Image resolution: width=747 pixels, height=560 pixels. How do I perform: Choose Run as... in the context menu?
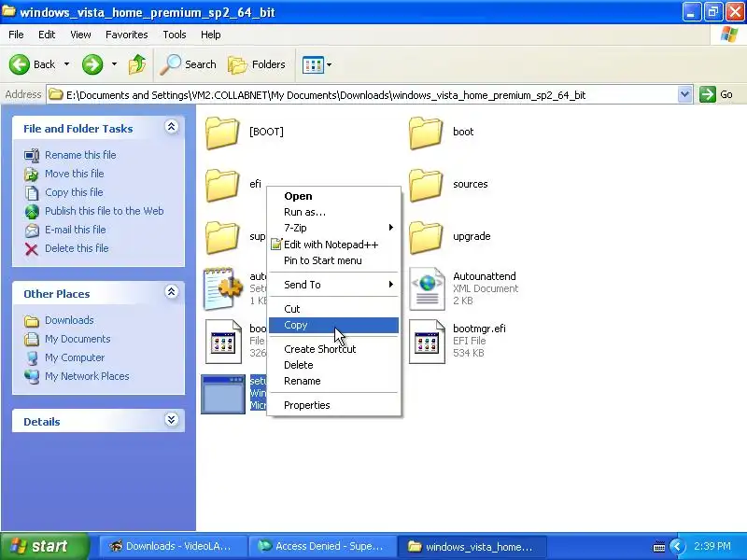click(333, 212)
